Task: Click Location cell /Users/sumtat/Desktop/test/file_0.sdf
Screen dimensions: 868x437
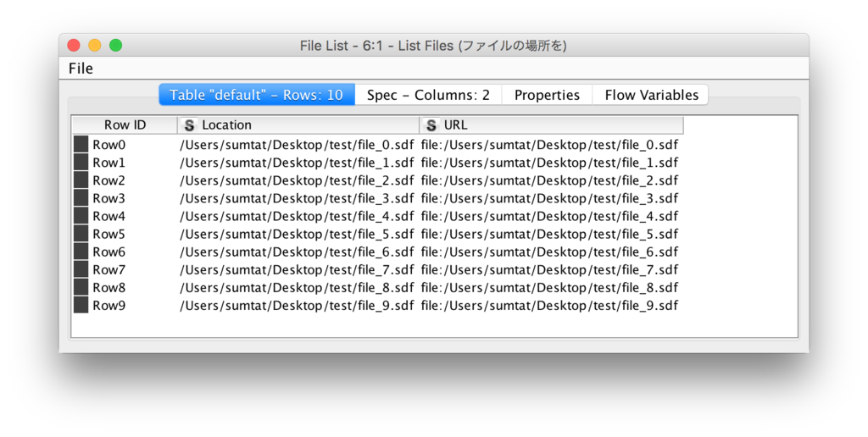Action: coord(297,145)
